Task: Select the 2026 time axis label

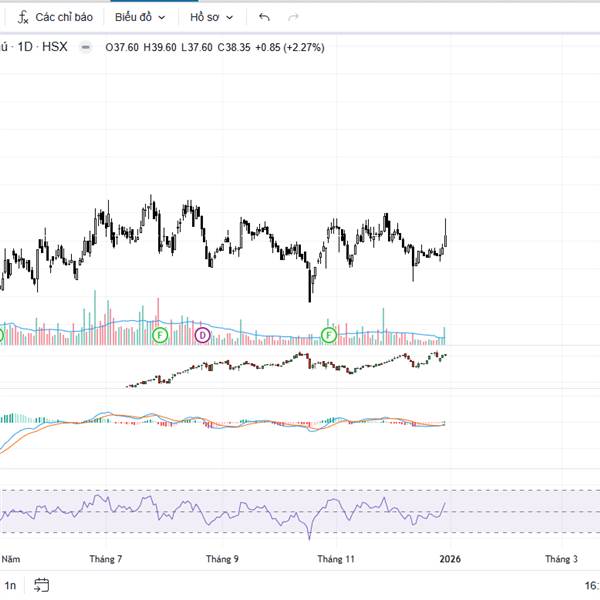Action: pos(450,559)
